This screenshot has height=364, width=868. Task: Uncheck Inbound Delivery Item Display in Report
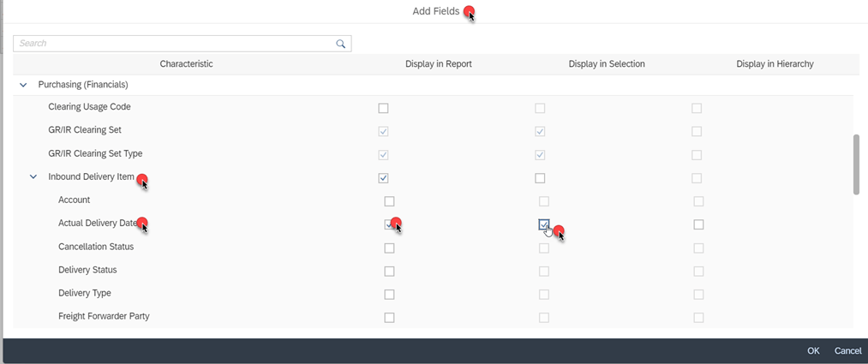coord(383,178)
